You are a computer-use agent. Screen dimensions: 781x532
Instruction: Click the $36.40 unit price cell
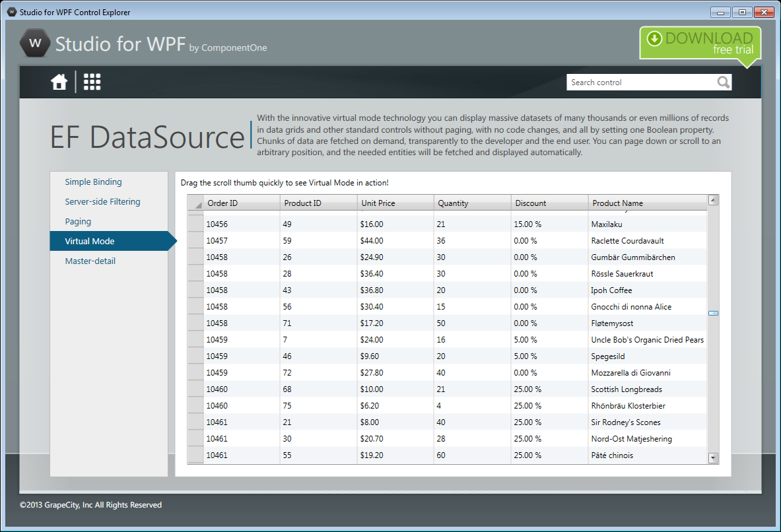[396, 273]
